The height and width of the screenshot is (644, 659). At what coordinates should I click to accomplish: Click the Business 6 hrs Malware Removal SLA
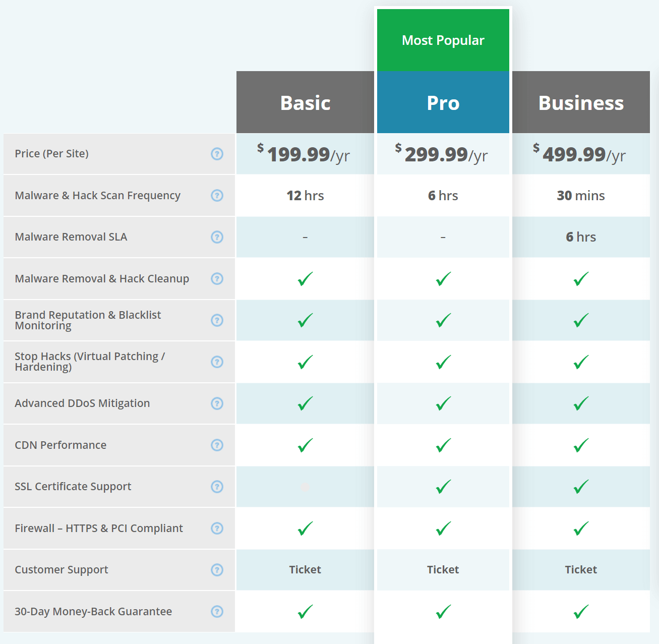[x=581, y=237]
